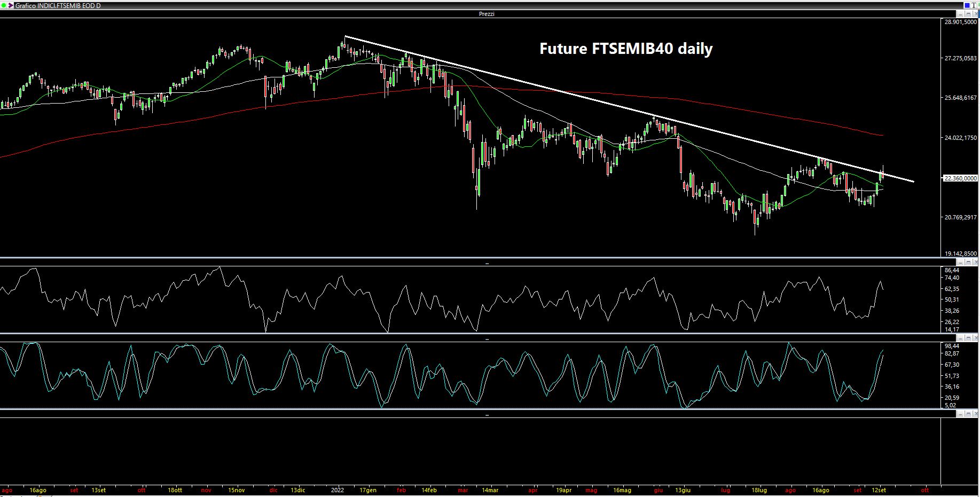Click the 18ott date on time axis
Image resolution: width=980 pixels, height=497 pixels.
click(175, 490)
